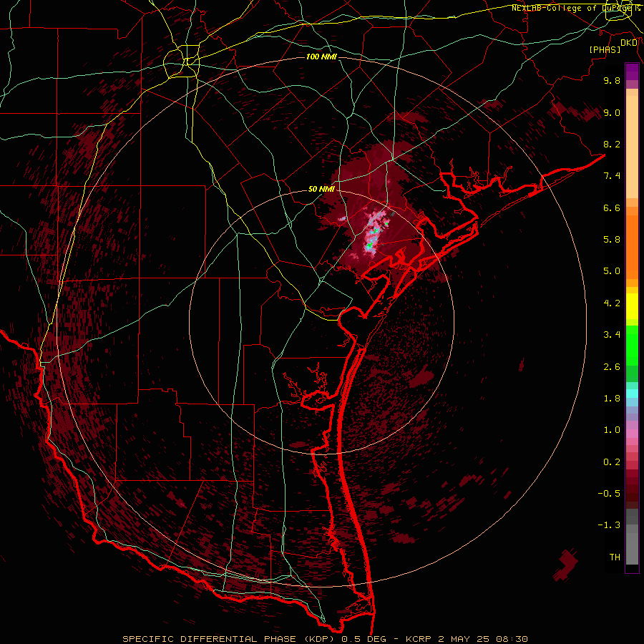The width and height of the screenshot is (644, 644).
Task: Click the 4.2 legend value
Action: (x=612, y=303)
